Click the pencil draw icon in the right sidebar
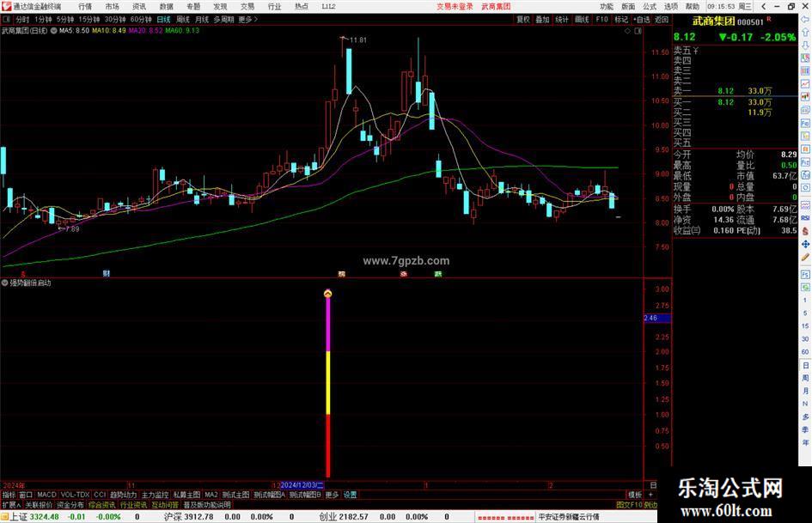812x523 pixels. click(805, 257)
